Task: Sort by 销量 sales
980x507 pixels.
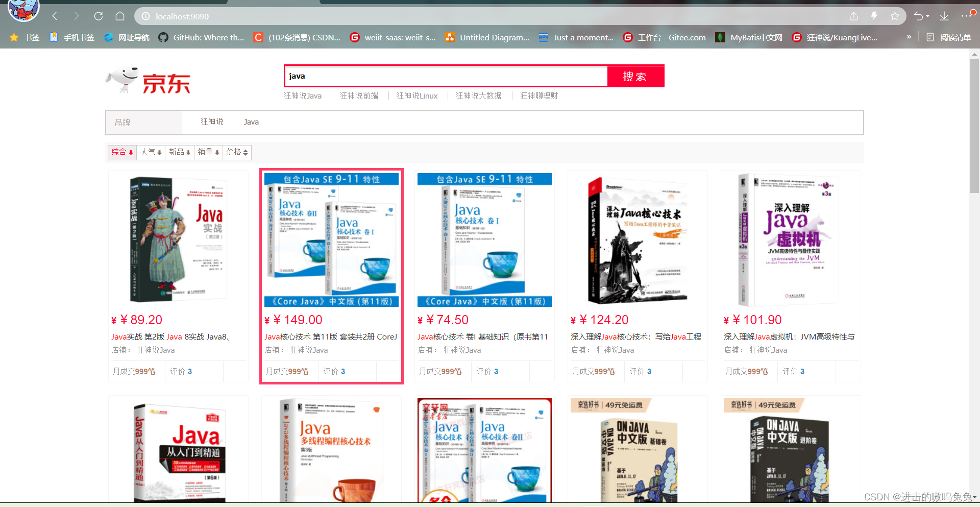Action: [208, 152]
